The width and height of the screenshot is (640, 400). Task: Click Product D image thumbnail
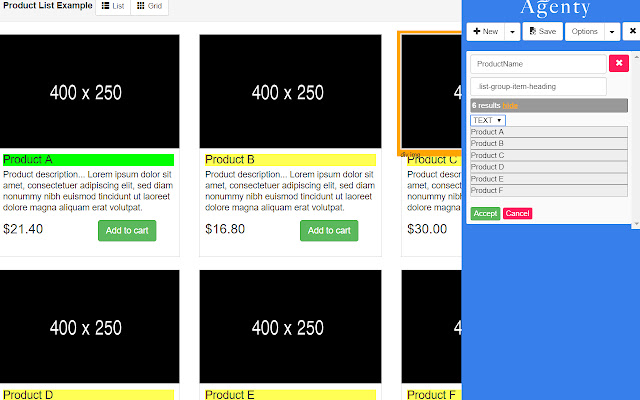[89, 327]
